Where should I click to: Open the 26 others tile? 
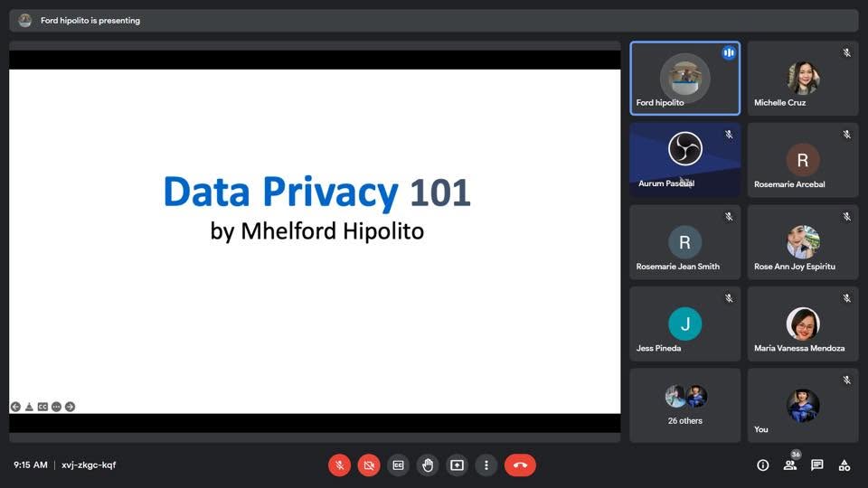[684, 406]
